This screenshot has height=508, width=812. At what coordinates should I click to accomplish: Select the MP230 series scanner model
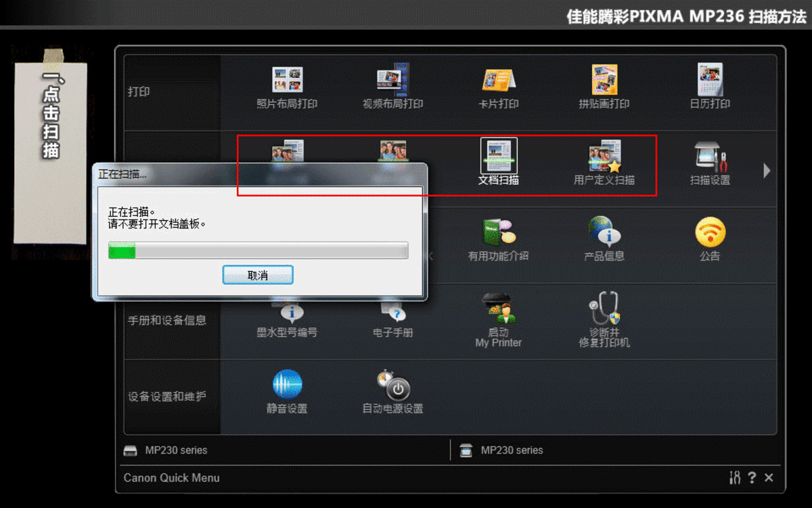click(501, 450)
